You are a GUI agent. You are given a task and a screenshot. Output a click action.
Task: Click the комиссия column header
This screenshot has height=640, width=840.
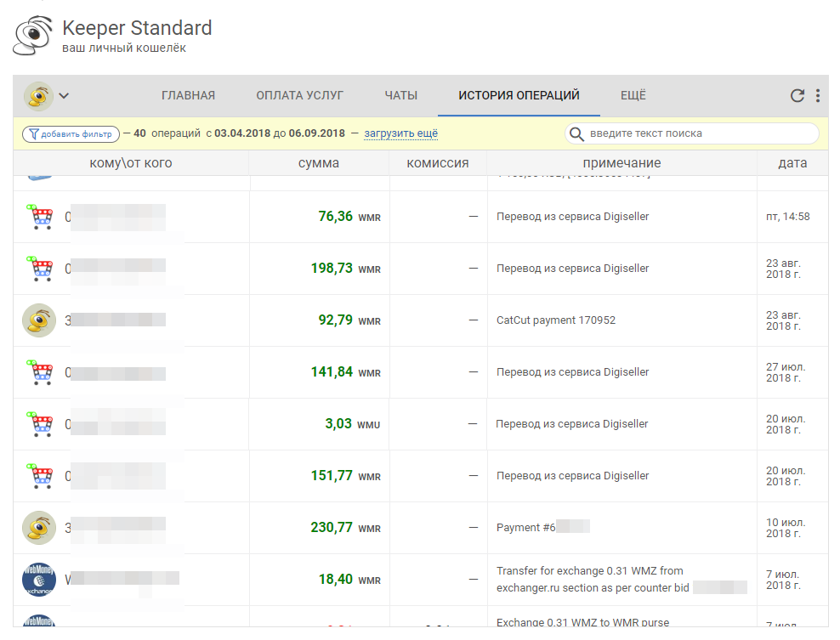tap(438, 163)
